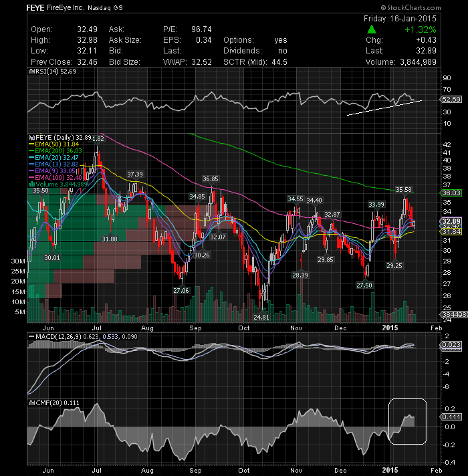Click the 33.99 price label

point(376,205)
